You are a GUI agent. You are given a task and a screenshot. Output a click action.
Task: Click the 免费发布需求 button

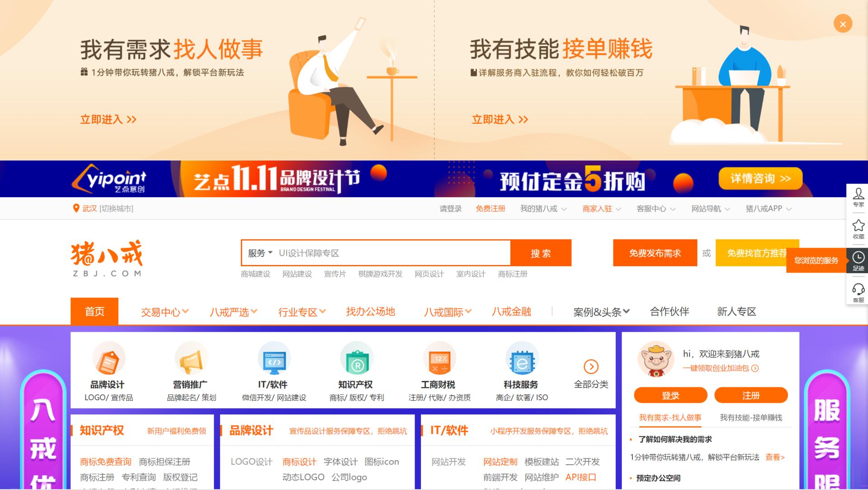point(655,253)
